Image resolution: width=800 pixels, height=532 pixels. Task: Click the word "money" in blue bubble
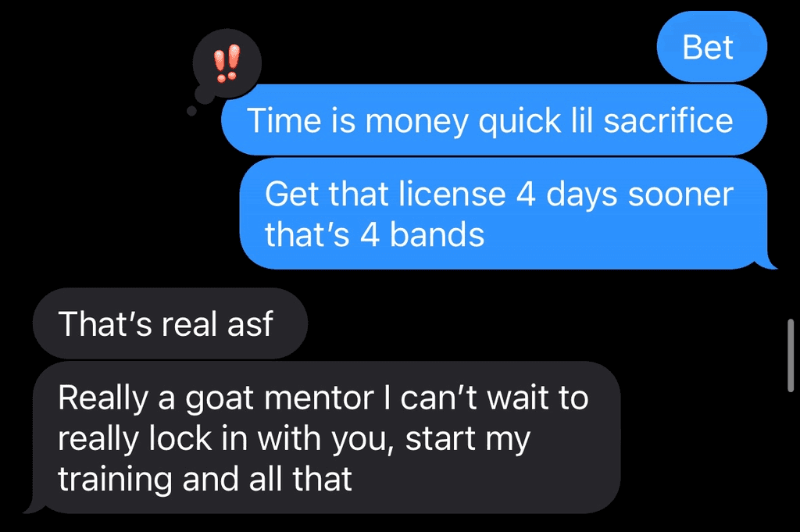(416, 123)
